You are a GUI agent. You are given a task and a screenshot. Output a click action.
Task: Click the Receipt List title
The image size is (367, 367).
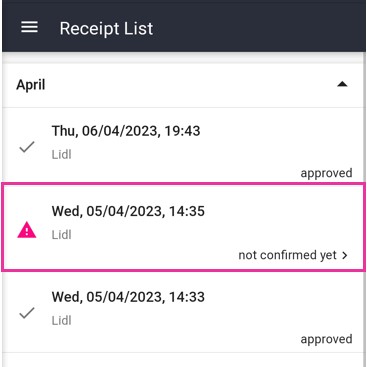(106, 28)
